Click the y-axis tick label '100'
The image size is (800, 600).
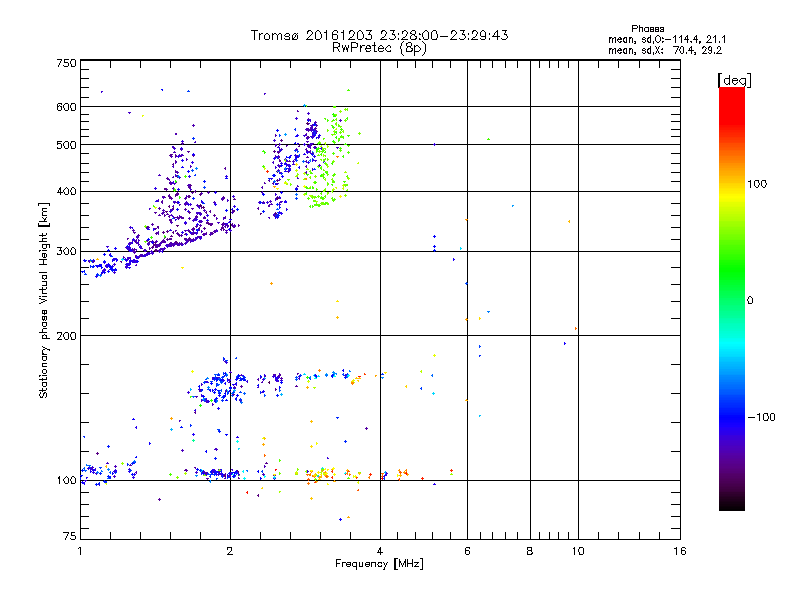click(x=66, y=481)
